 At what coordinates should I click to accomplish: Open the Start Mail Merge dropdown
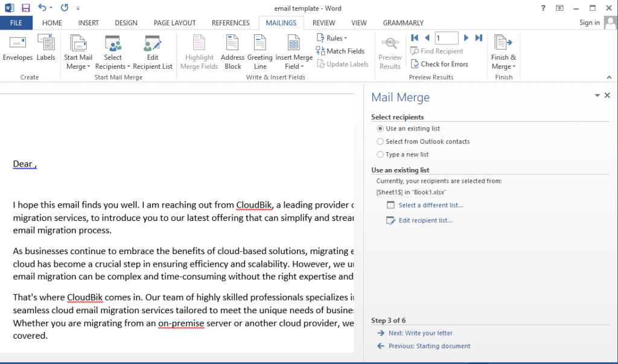click(78, 51)
